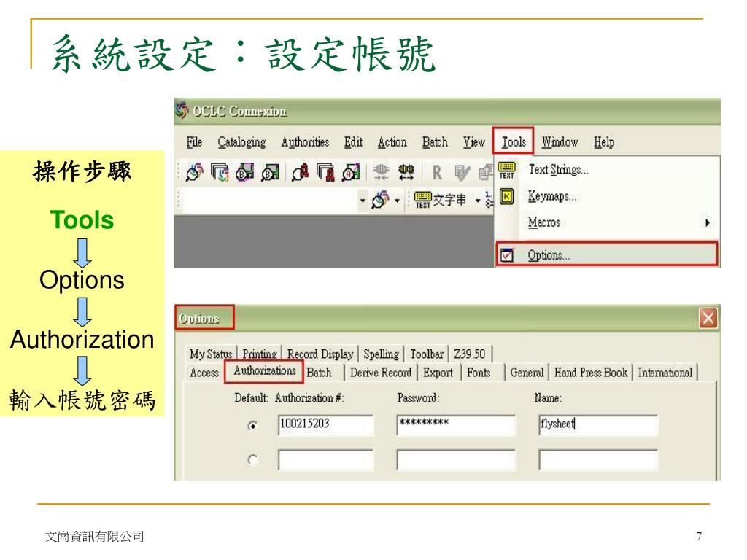Open the dropdown arrow beside quick search icon
Viewport: 747px width, 560px height.
point(397,201)
